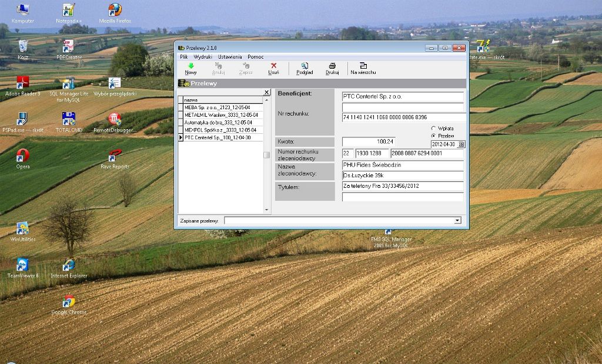
Task: Select row PTC Centertel Sp._100_12-04-30
Action: [x=223, y=137]
